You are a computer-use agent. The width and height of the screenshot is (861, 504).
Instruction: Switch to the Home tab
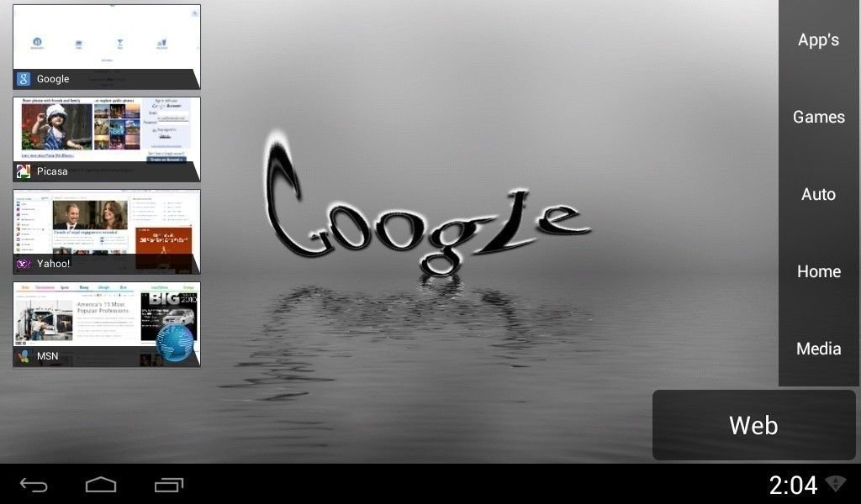tap(818, 271)
